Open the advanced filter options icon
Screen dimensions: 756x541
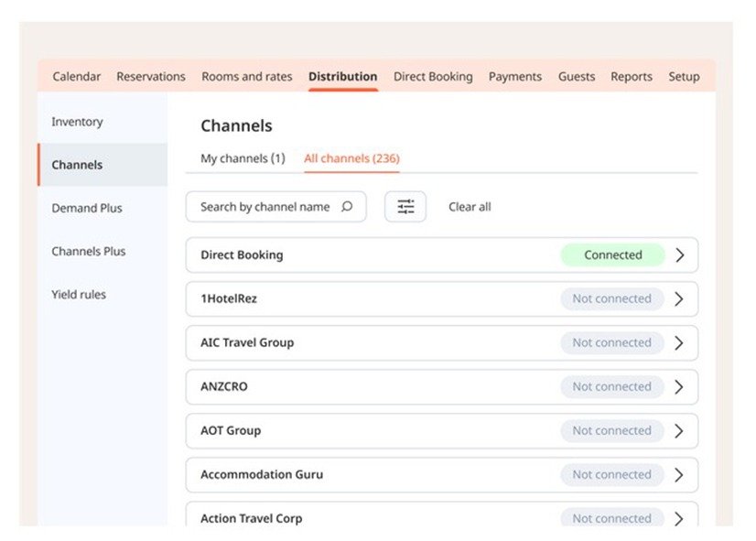coord(405,206)
